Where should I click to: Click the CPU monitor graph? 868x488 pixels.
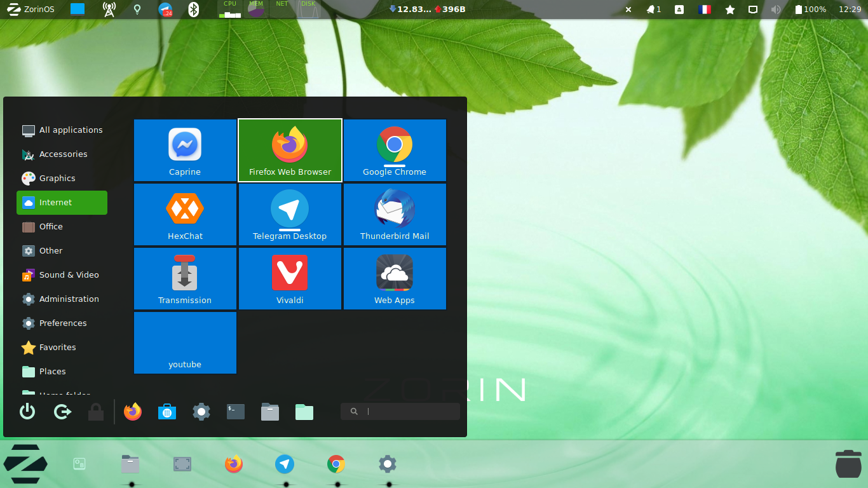click(x=230, y=9)
